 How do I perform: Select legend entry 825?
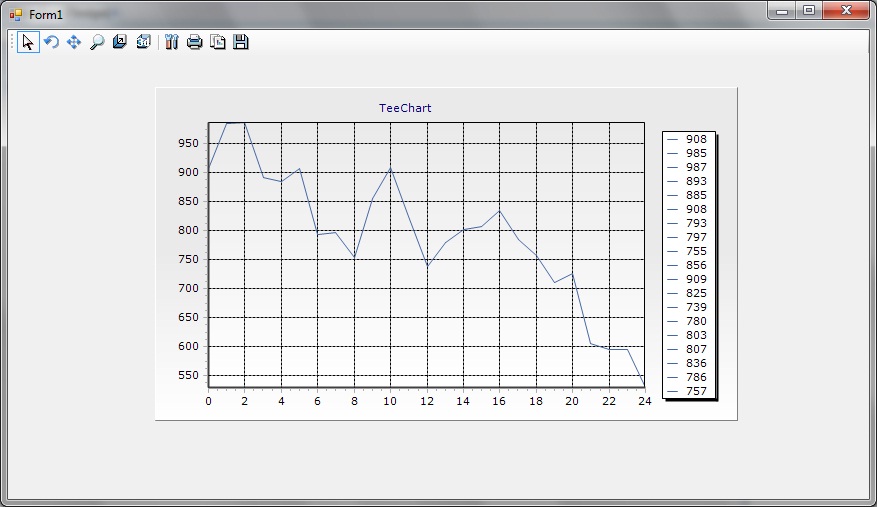click(696, 293)
